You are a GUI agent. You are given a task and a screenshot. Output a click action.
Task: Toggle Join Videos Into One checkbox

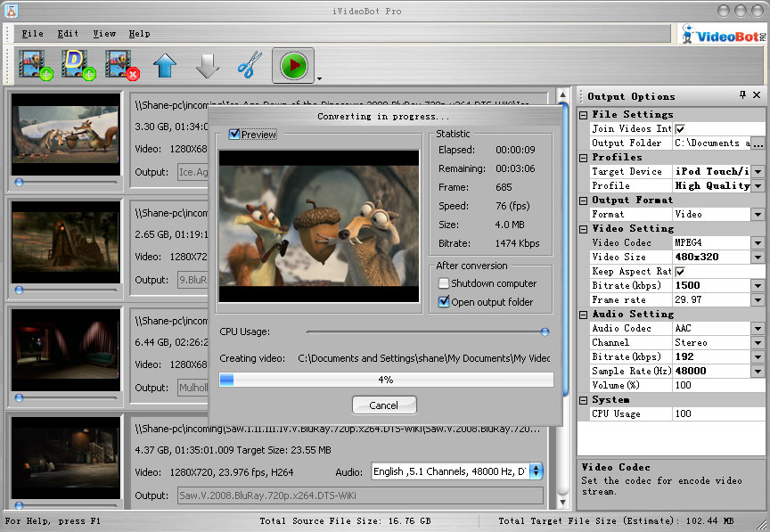click(x=680, y=128)
